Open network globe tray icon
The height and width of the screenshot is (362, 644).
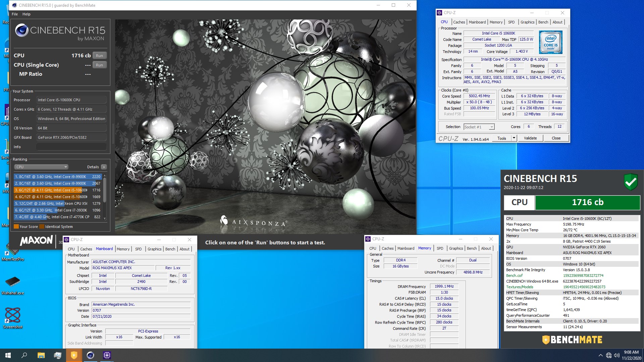[x=608, y=355]
